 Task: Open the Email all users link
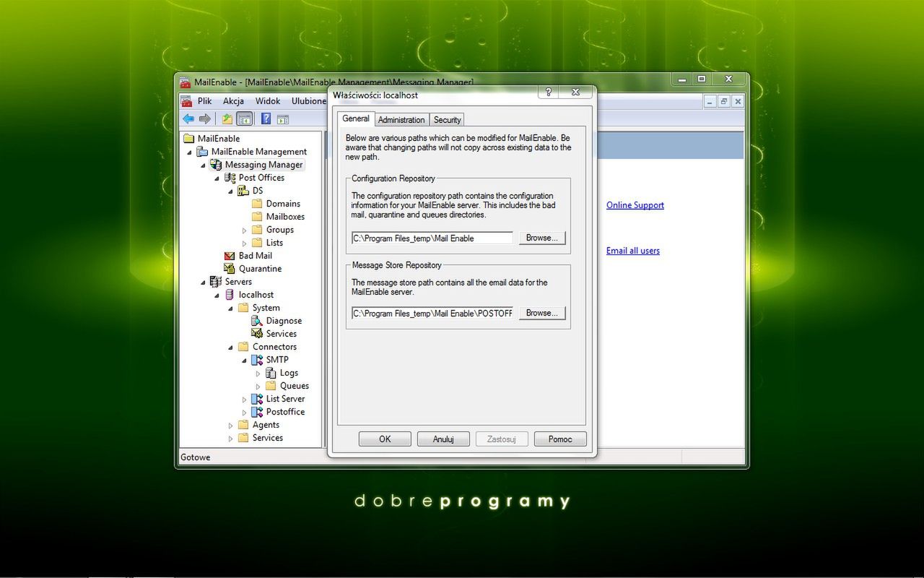[x=633, y=251]
